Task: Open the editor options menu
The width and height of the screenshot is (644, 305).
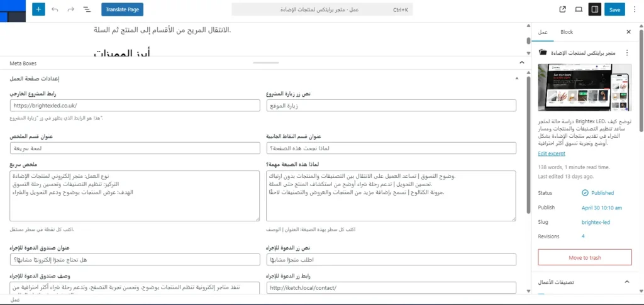Action: pyautogui.click(x=635, y=9)
